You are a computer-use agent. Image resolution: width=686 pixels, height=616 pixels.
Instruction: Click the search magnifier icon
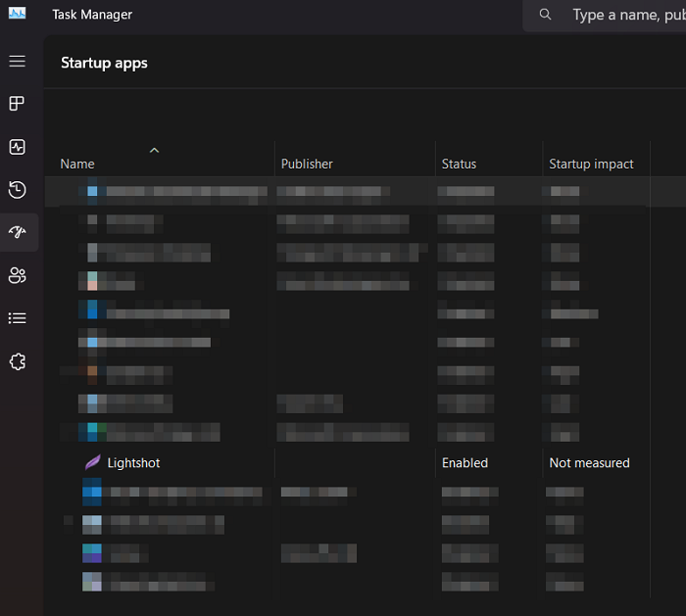[x=546, y=15]
